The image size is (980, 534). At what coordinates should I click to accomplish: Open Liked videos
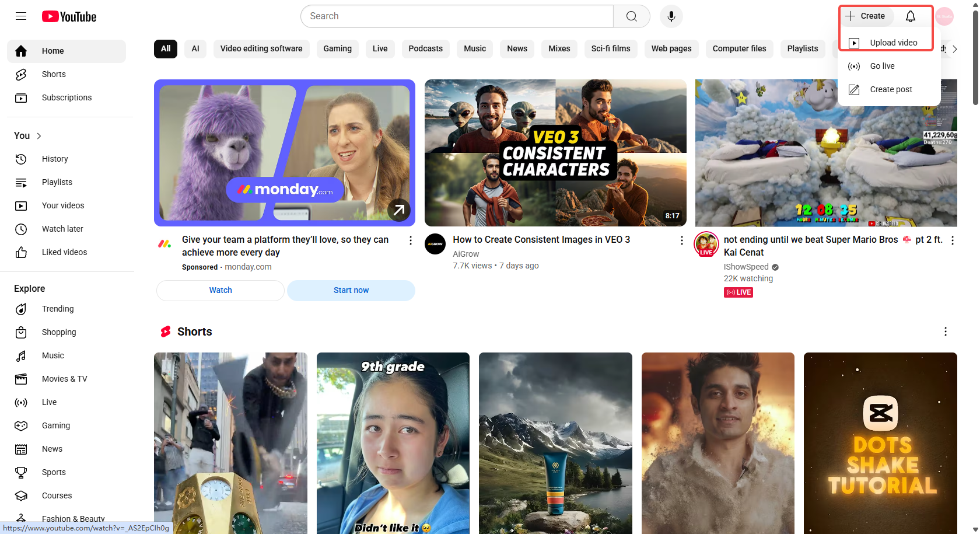[x=66, y=252]
